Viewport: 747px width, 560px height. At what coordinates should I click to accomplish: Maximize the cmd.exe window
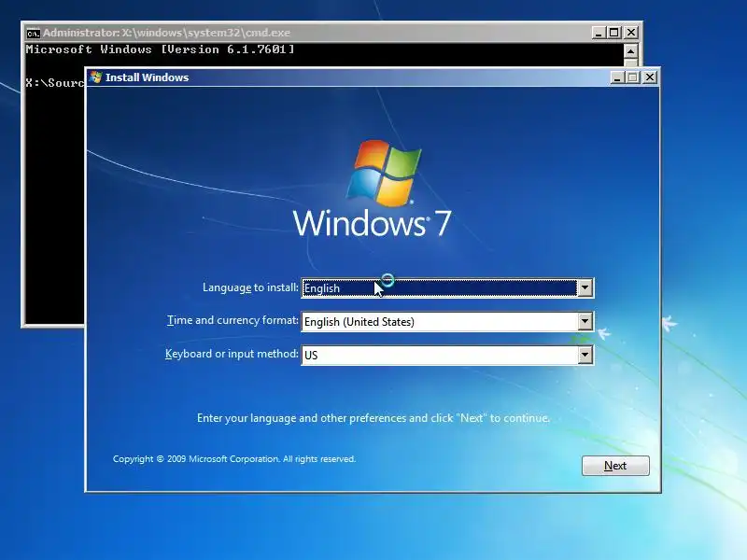click(614, 33)
